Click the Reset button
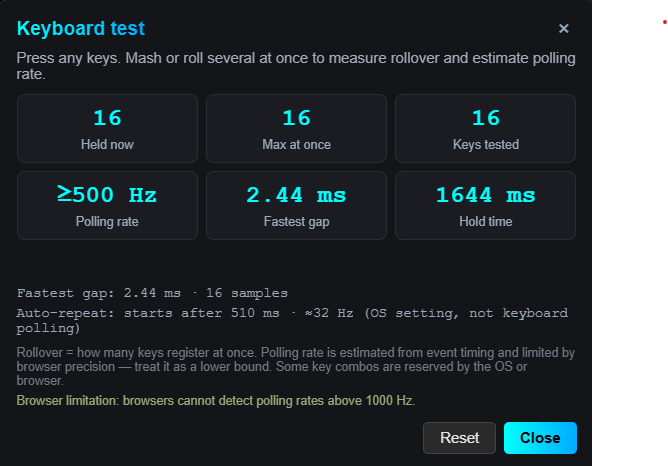The height and width of the screenshot is (466, 668). tap(459, 438)
